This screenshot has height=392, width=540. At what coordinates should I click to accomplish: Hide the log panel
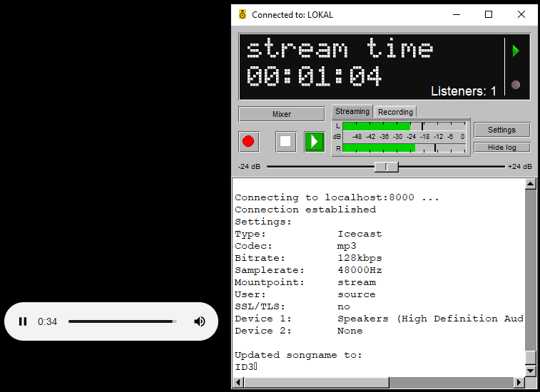[501, 148]
